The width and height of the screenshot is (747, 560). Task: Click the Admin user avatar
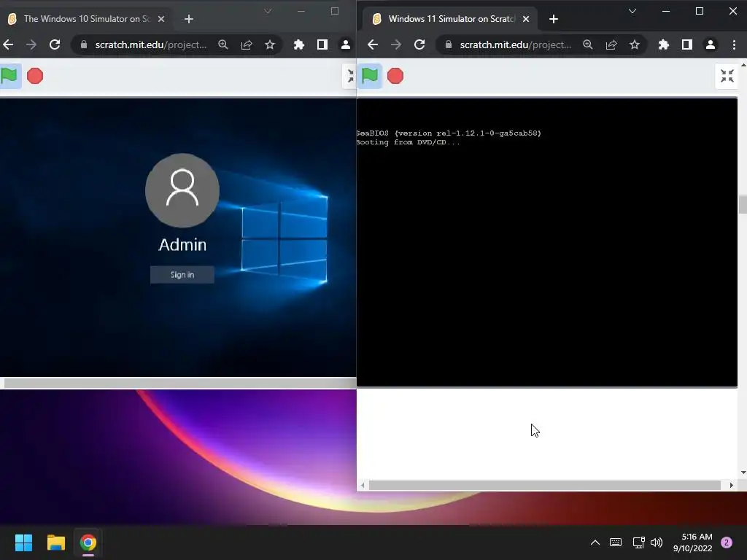coord(182,190)
